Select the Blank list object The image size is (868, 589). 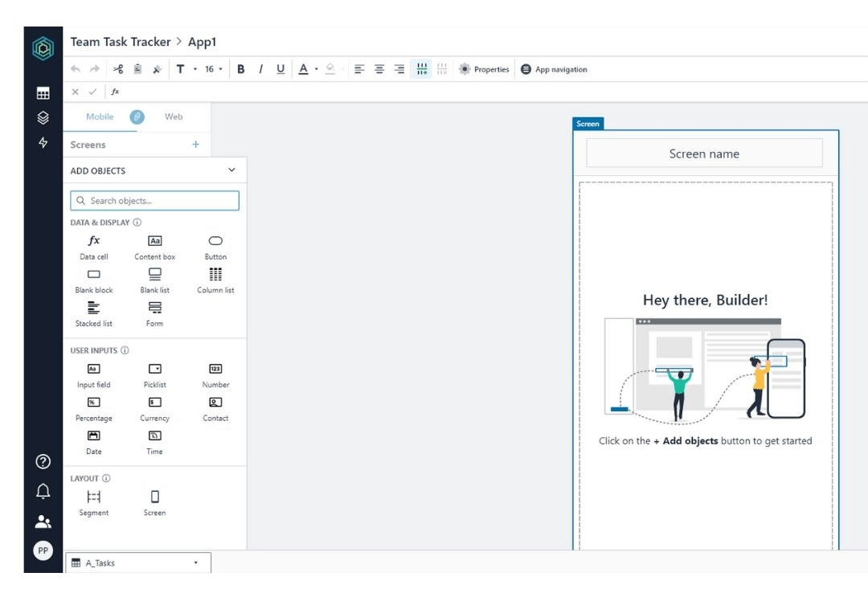pos(155,281)
